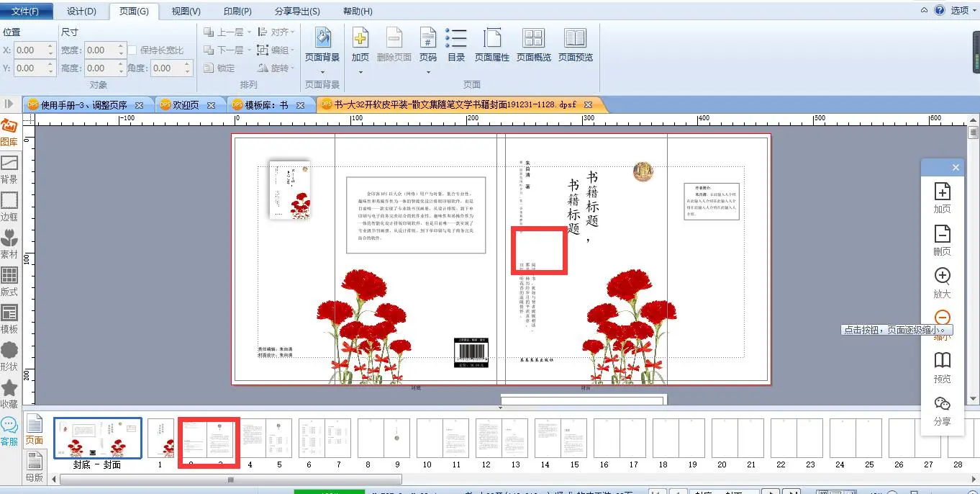Image resolution: width=980 pixels, height=494 pixels.
Task: Click 预览 preview in floating panel
Action: tap(942, 368)
